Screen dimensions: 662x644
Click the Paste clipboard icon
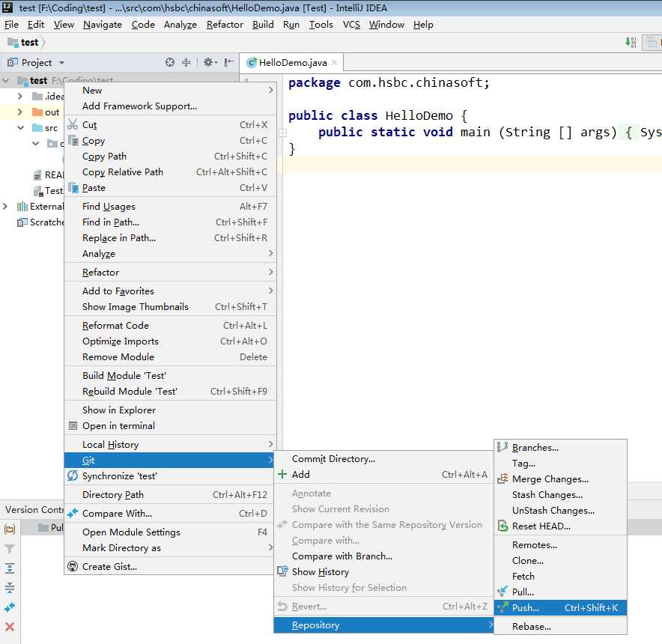click(73, 187)
